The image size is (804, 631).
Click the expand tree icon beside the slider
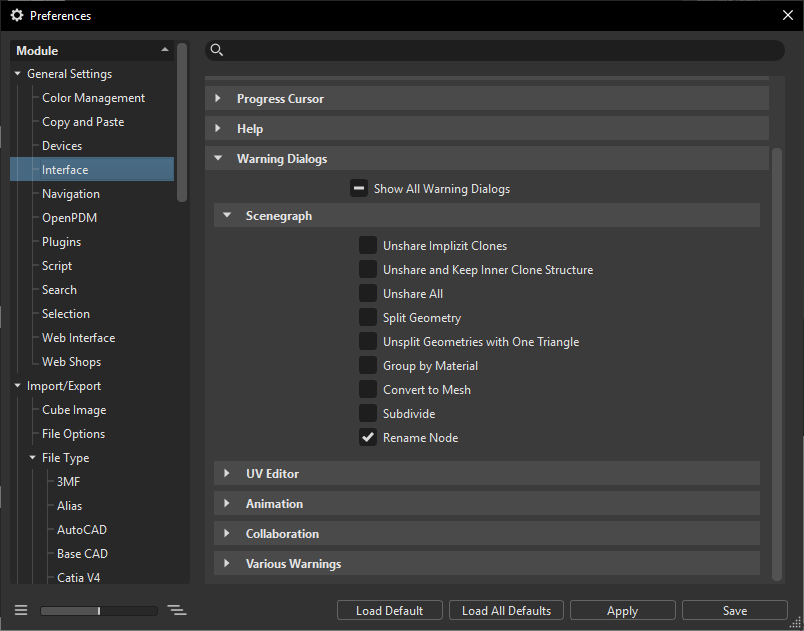(x=177, y=610)
